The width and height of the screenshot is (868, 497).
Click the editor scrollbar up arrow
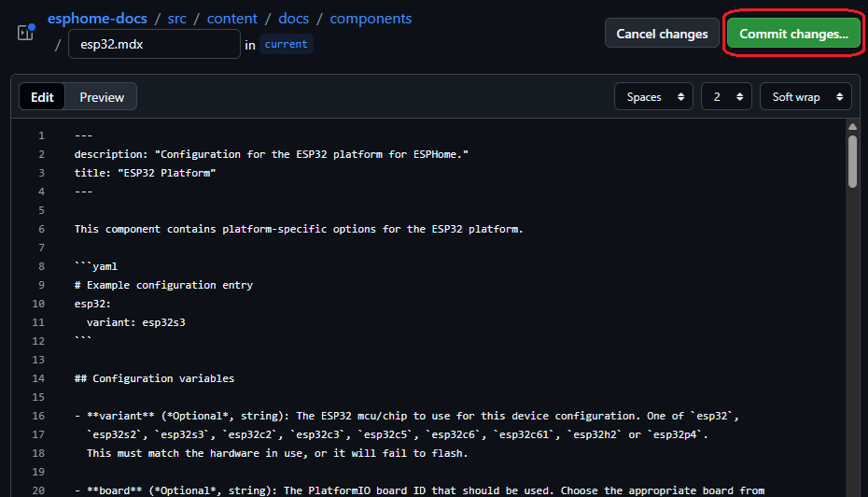(852, 127)
